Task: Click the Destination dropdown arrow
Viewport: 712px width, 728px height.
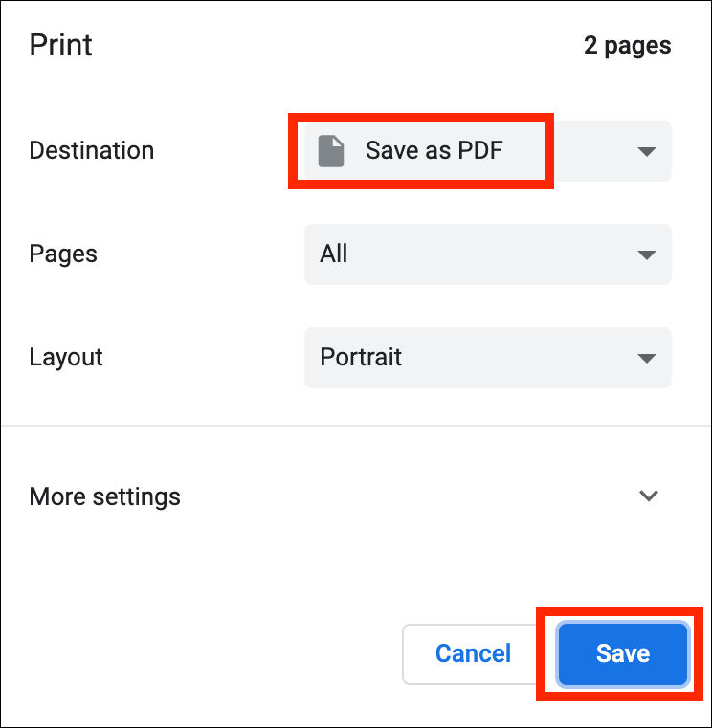Action: tap(646, 151)
